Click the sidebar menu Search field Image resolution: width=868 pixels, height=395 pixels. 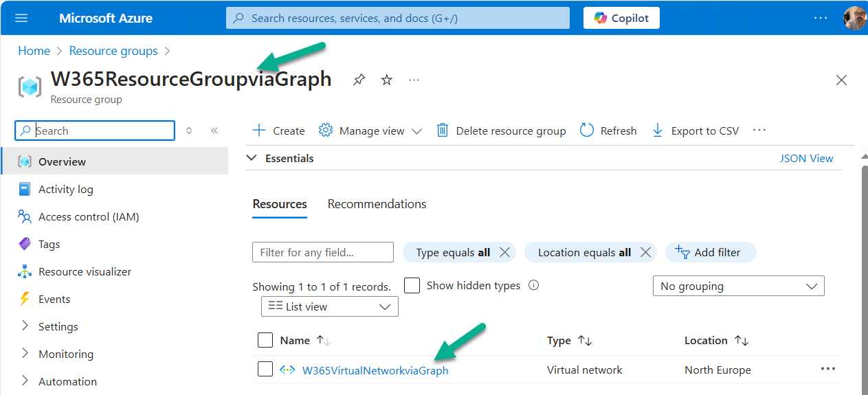(x=95, y=131)
